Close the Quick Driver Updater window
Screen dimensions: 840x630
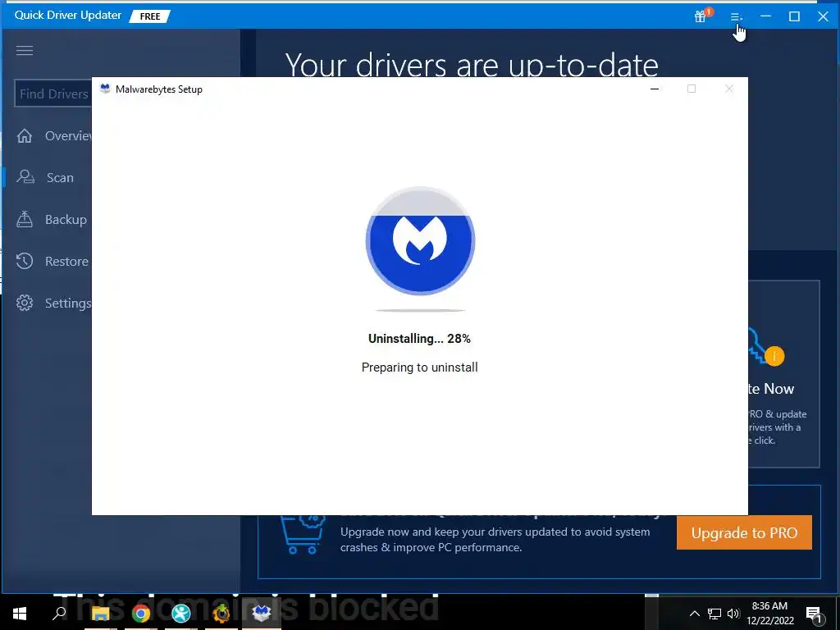[823, 16]
